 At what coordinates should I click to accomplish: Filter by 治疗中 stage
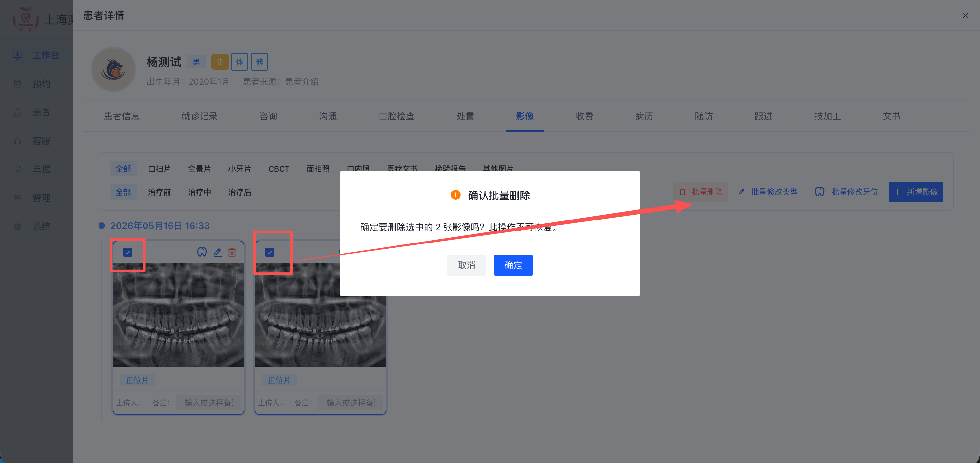click(199, 192)
